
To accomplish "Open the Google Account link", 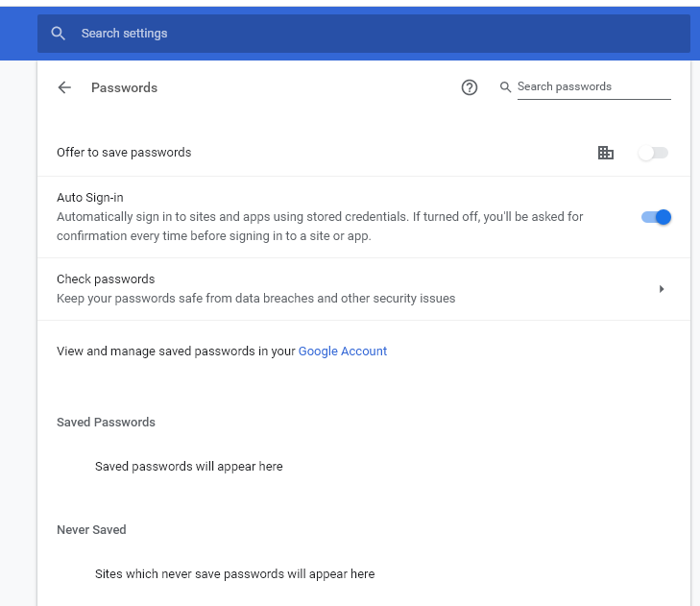I will 343,351.
